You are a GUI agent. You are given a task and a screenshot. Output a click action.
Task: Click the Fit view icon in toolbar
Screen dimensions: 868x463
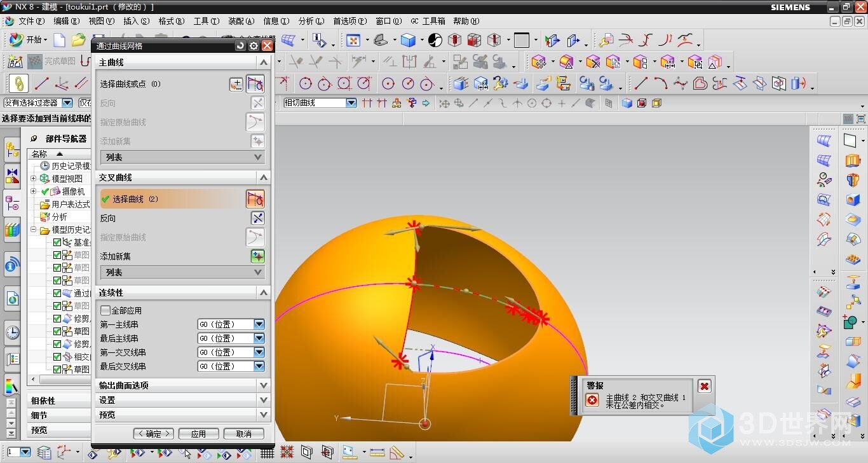353,40
